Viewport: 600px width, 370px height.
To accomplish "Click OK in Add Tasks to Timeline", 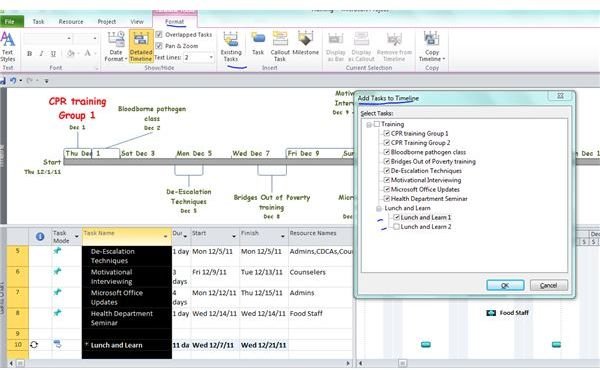I will (505, 285).
